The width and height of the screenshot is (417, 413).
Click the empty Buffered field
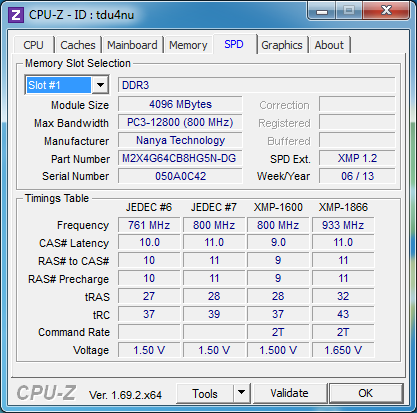point(357,140)
